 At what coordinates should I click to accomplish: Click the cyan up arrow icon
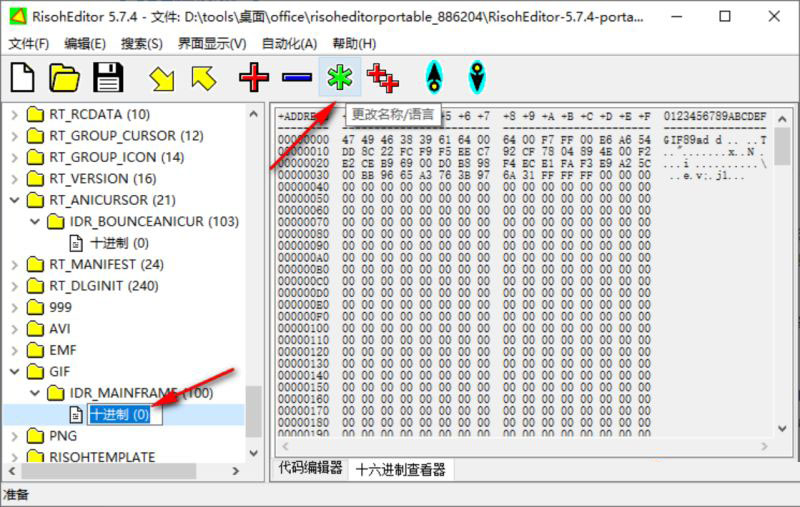click(434, 78)
